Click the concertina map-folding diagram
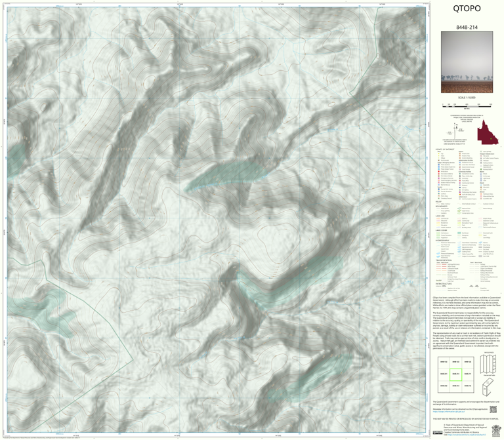 (x=488, y=364)
